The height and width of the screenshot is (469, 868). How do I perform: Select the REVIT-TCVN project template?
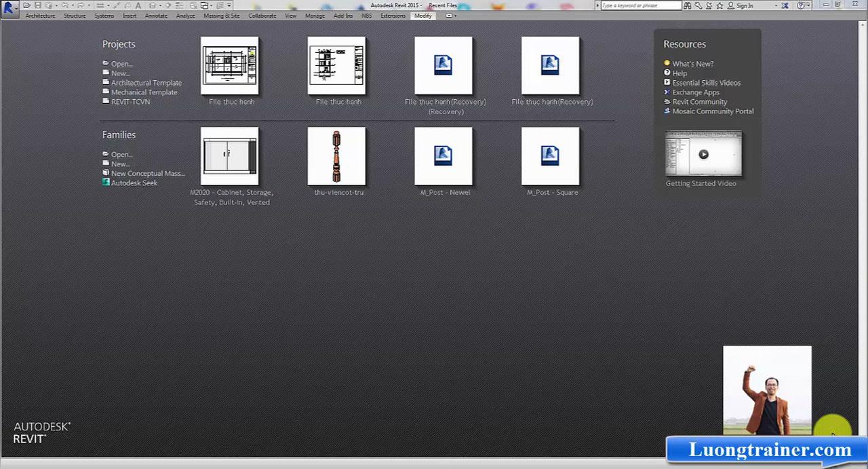[131, 102]
